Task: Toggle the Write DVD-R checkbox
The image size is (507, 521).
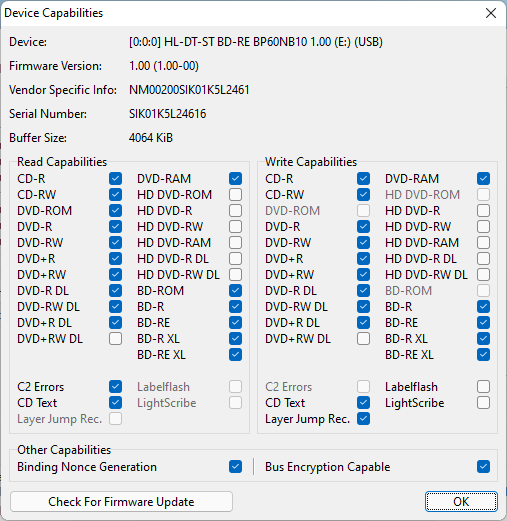Action: pos(363,226)
